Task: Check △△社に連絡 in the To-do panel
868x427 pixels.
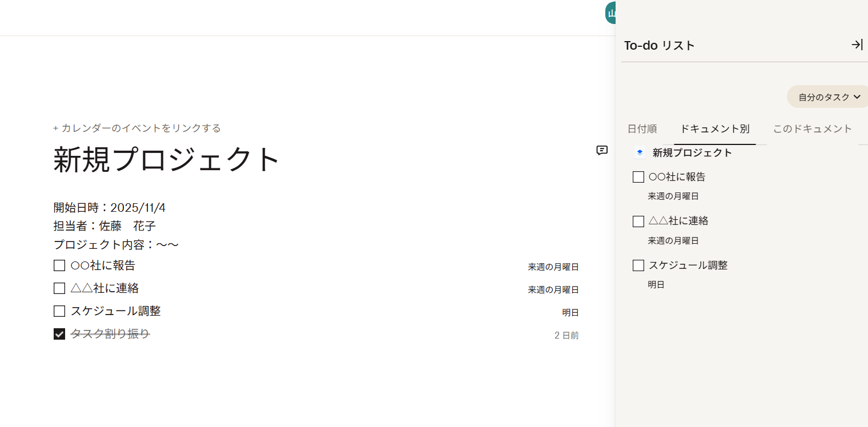Action: pyautogui.click(x=638, y=221)
